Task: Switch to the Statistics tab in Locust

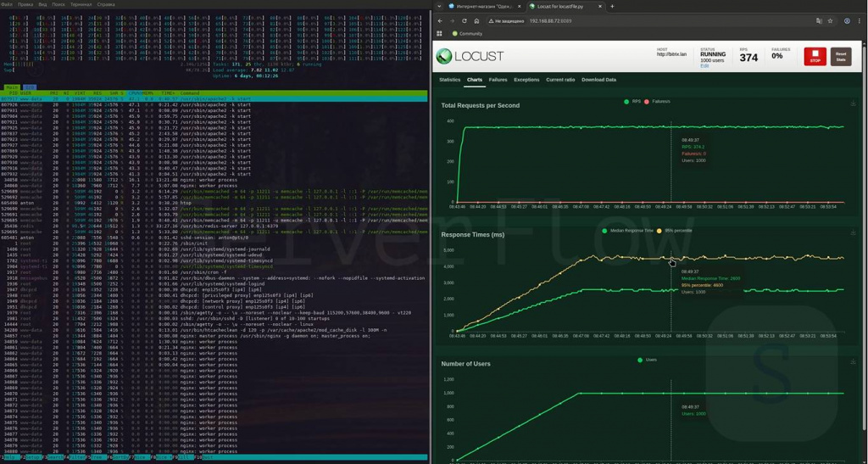Action: (x=449, y=80)
